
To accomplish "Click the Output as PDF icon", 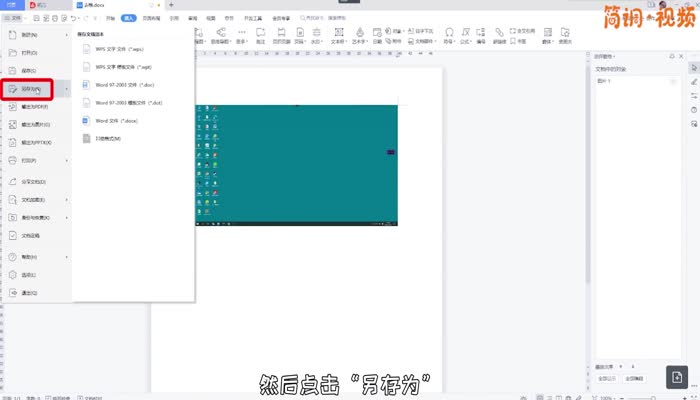I will pyautogui.click(x=10, y=107).
